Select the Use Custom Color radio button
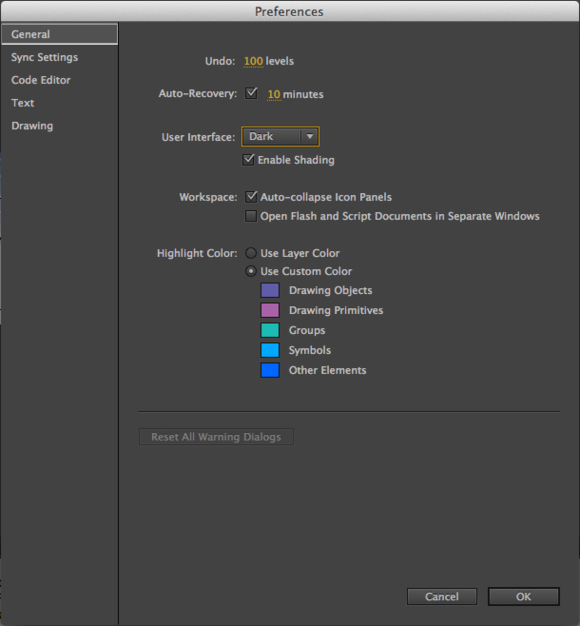The height and width of the screenshot is (626, 580). tap(251, 271)
